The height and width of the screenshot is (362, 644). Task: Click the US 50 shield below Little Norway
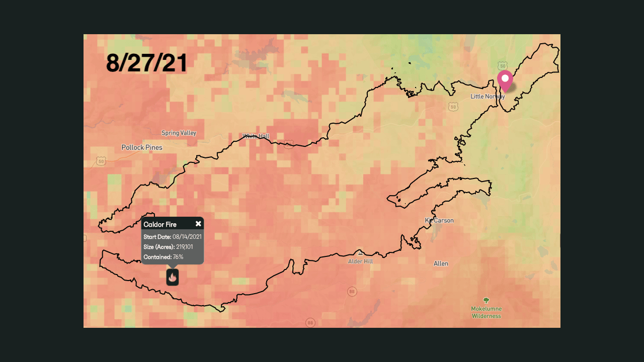(453, 106)
